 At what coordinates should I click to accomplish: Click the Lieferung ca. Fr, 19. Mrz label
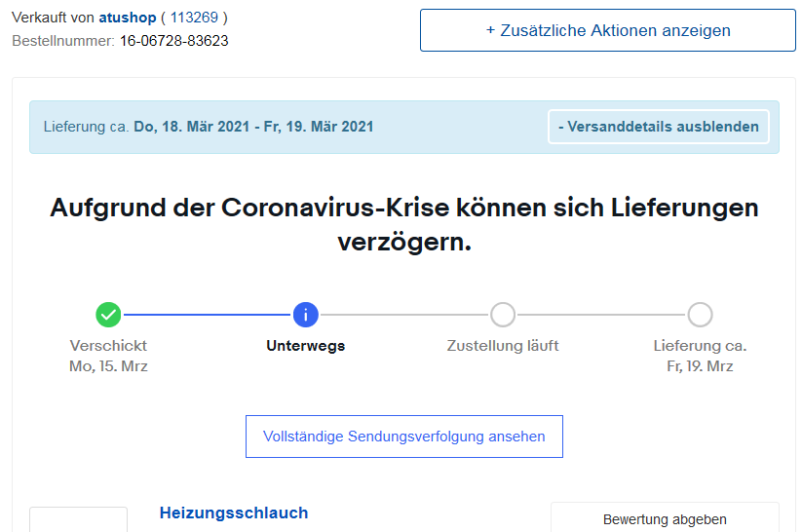point(700,356)
